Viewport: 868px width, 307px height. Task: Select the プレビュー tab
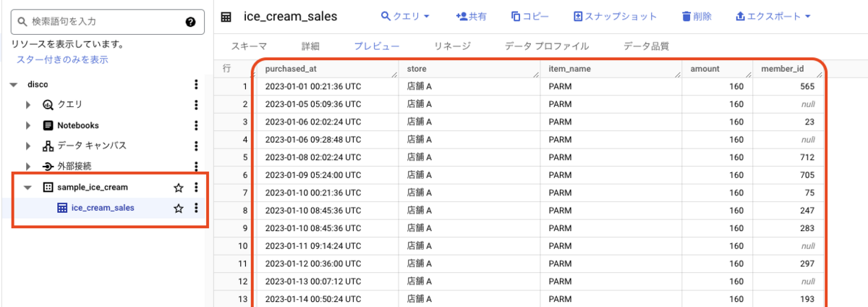pyautogui.click(x=376, y=46)
